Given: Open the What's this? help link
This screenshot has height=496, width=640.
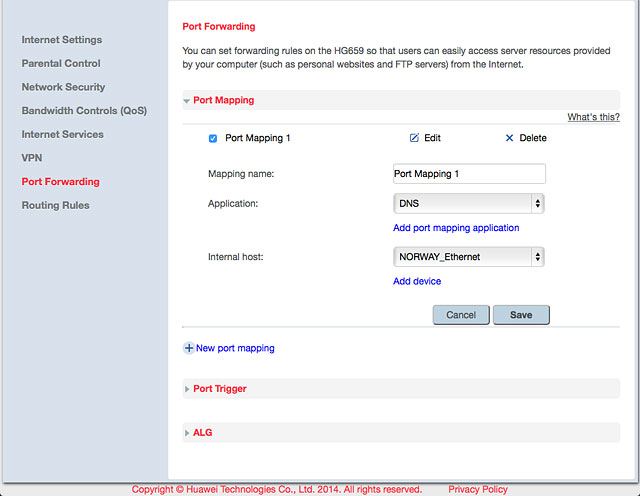Looking at the screenshot, I should point(593,117).
